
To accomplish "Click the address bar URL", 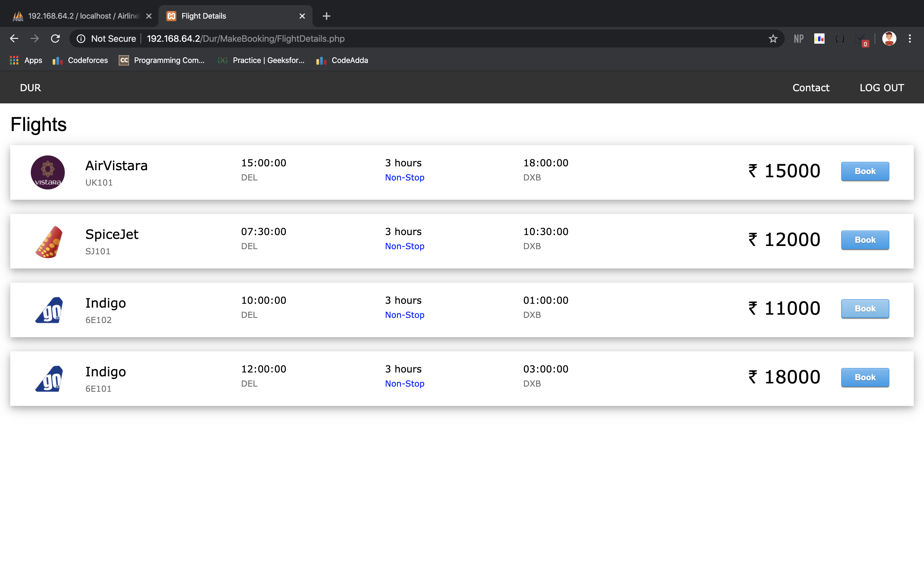I will (245, 39).
